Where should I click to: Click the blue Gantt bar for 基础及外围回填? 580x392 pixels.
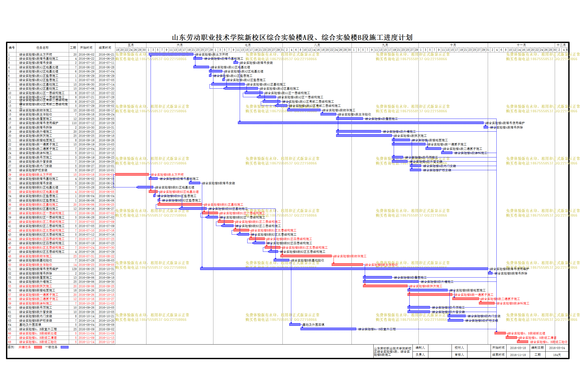pyautogui.click(x=295, y=324)
